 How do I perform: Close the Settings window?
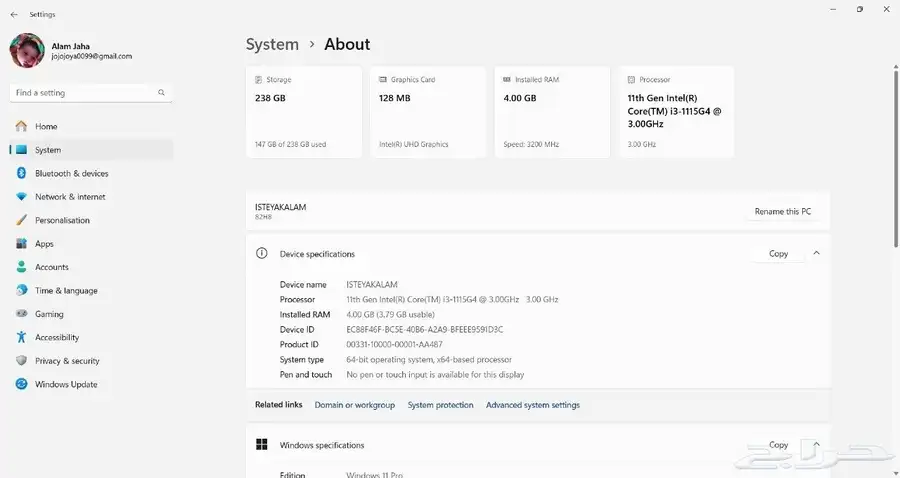(x=886, y=9)
